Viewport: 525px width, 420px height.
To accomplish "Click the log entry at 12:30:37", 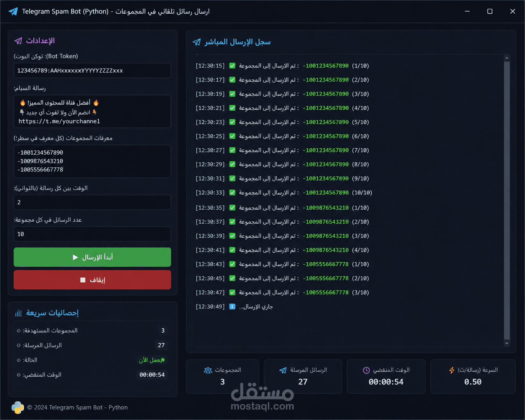I will [282, 222].
